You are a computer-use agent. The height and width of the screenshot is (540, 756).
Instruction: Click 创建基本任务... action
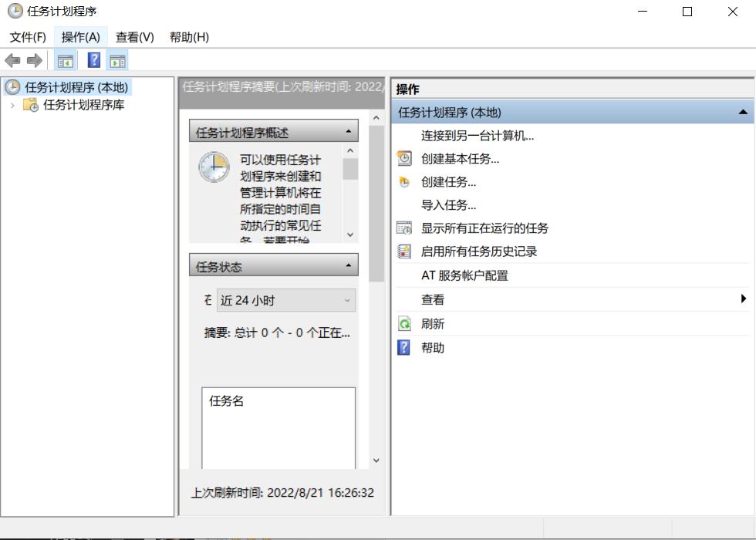[460, 159]
